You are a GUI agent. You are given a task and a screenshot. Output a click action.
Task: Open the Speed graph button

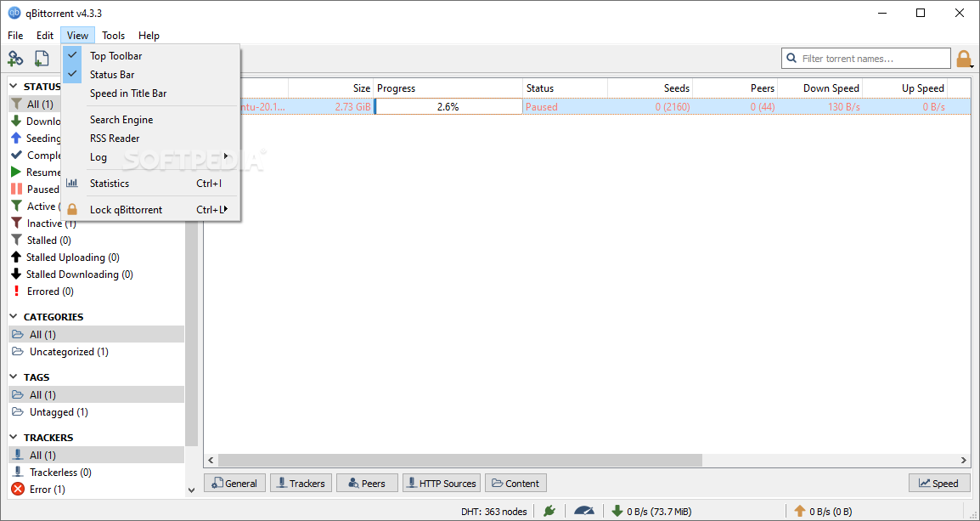pyautogui.click(x=938, y=483)
